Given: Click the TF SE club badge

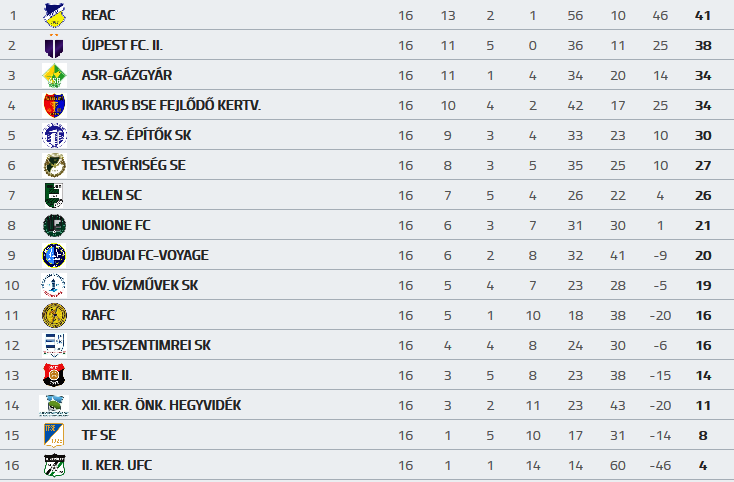Looking at the screenshot, I should click(53, 435).
